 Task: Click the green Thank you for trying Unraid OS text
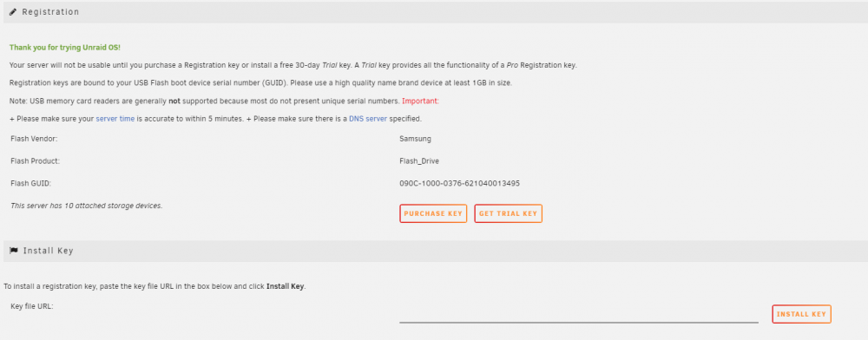65,48
